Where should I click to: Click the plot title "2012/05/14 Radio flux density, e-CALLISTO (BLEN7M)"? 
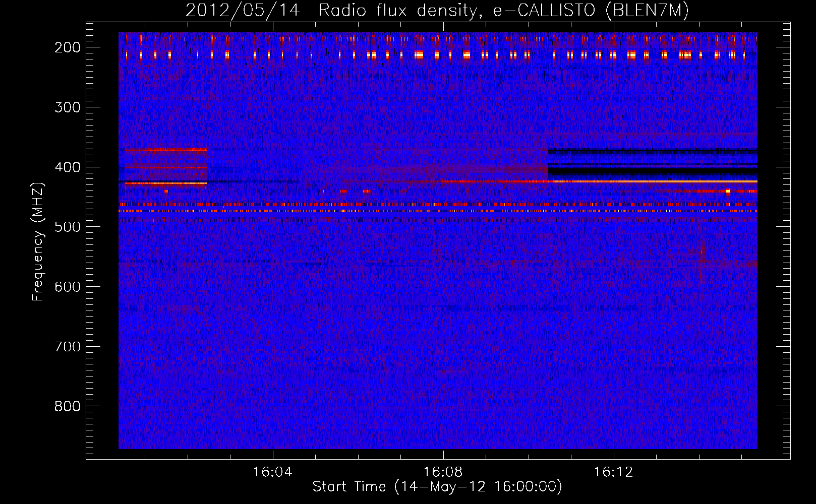437,11
